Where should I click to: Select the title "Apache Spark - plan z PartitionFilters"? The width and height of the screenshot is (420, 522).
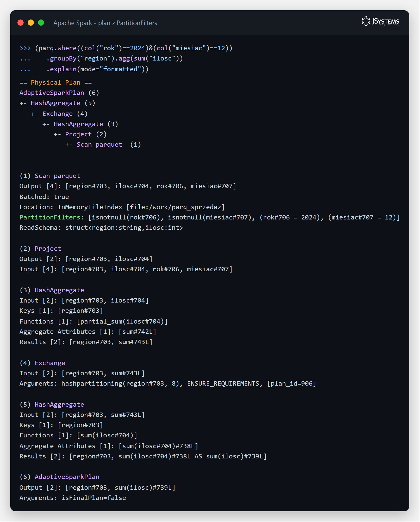point(105,23)
